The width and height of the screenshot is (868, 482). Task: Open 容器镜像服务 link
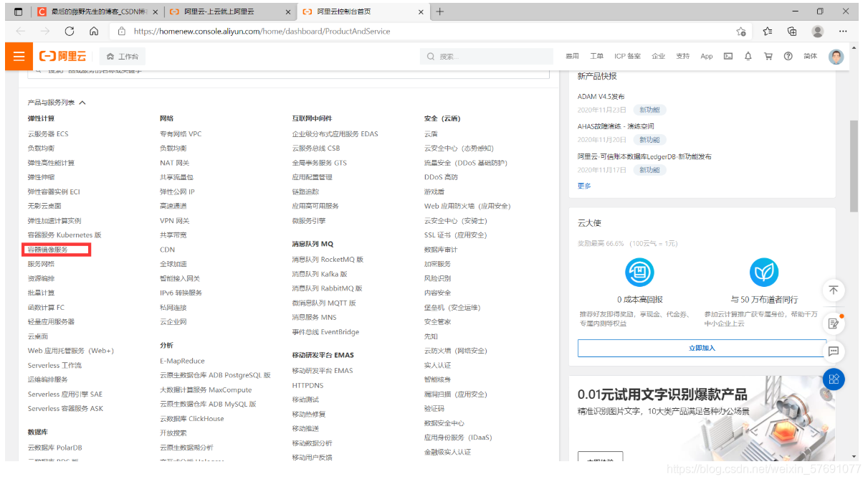[x=48, y=250]
